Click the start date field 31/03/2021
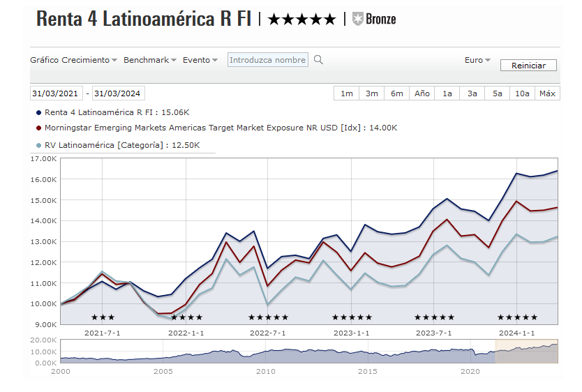 tap(57, 93)
